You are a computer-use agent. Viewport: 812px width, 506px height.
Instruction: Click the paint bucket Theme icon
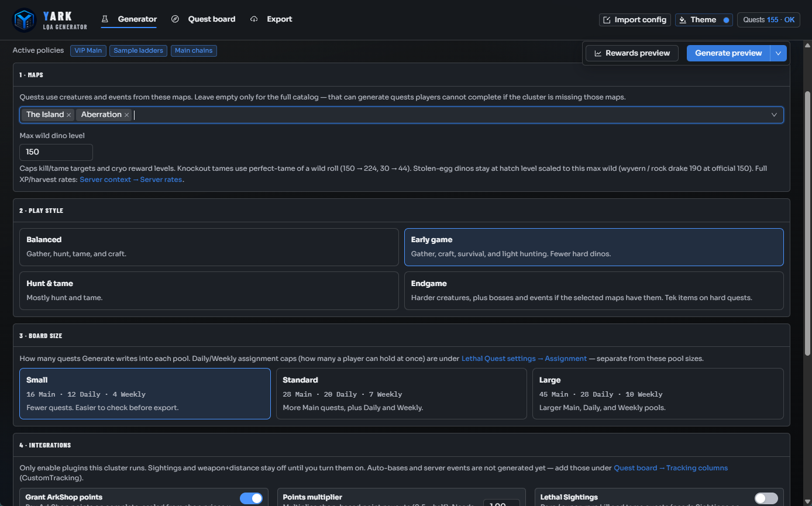point(683,20)
